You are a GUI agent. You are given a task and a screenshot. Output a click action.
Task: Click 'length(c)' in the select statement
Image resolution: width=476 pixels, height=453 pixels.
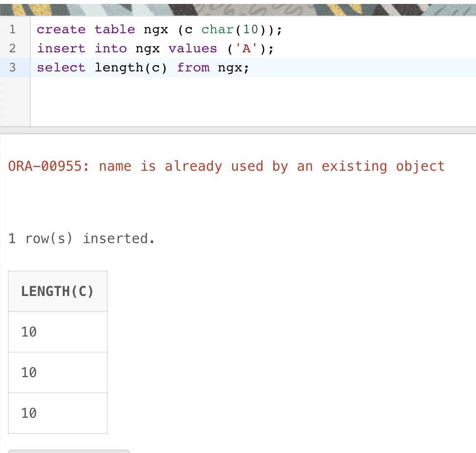coord(131,68)
